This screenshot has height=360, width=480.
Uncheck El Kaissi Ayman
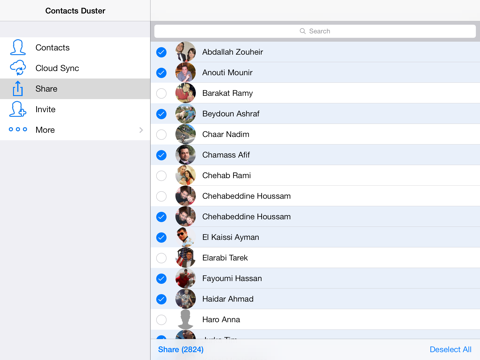161,237
